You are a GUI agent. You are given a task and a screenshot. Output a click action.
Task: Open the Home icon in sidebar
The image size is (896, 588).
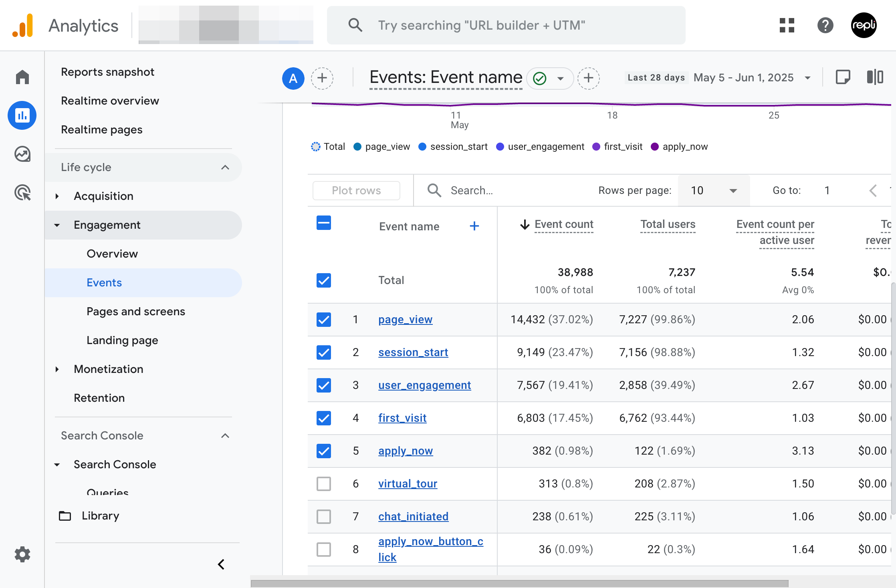point(22,77)
